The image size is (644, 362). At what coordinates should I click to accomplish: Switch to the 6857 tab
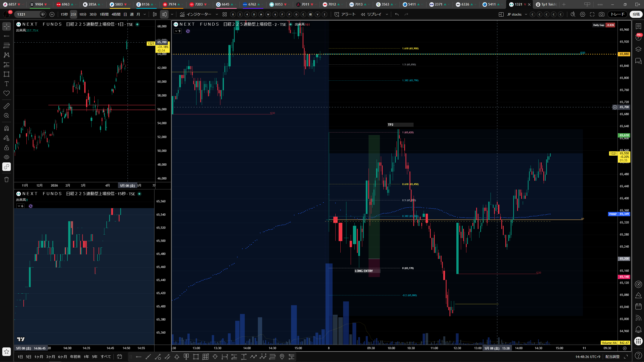14,4
